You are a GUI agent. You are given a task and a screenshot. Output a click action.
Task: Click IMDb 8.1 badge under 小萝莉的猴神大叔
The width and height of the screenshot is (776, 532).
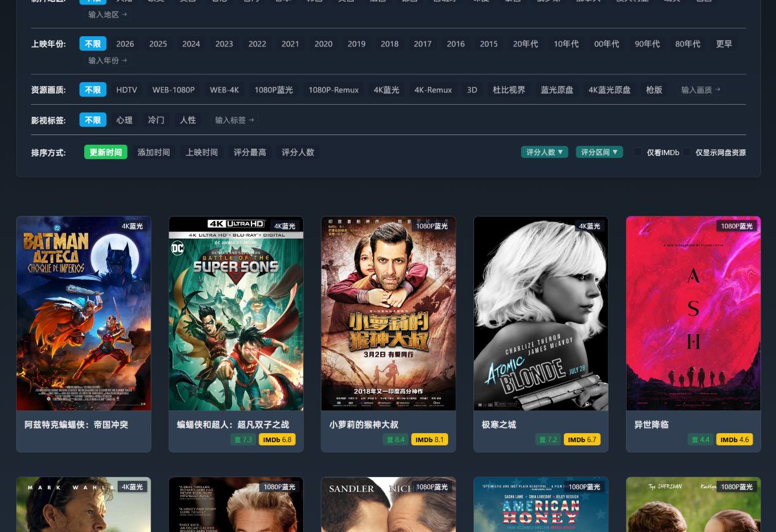pos(429,440)
